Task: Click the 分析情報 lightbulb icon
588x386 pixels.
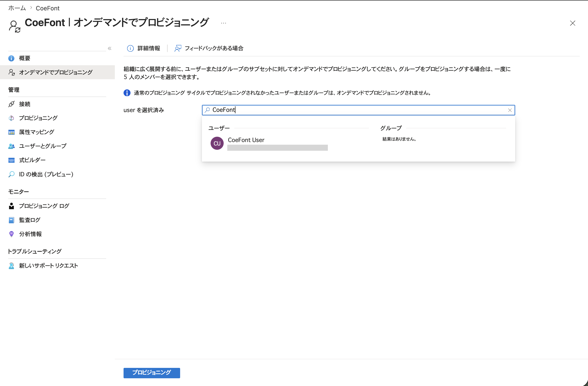Action: (11, 234)
